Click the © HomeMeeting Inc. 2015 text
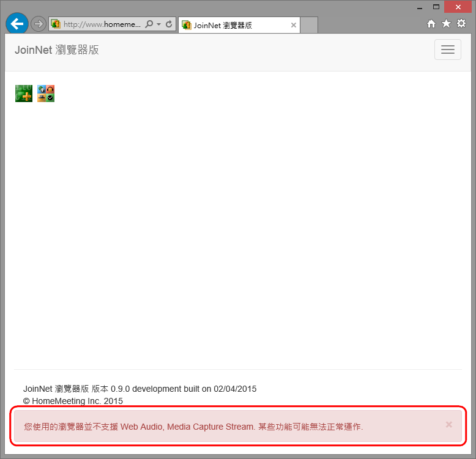476x459 pixels. tap(73, 401)
